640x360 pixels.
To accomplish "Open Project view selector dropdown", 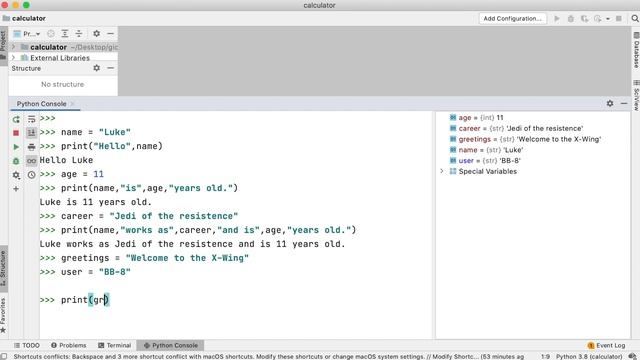I will [x=27, y=33].
